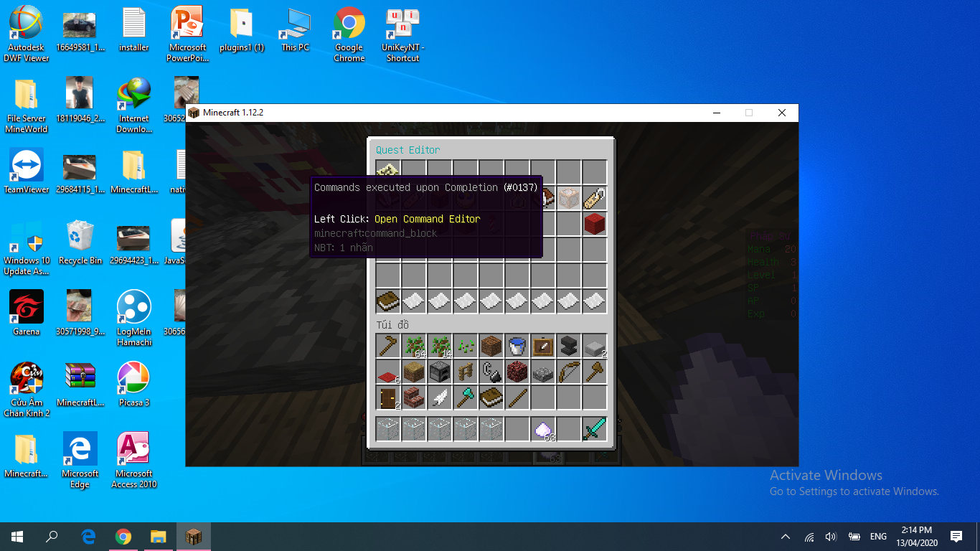Open This PC desktop icon
This screenshot has height=551, width=980.
coord(296,29)
